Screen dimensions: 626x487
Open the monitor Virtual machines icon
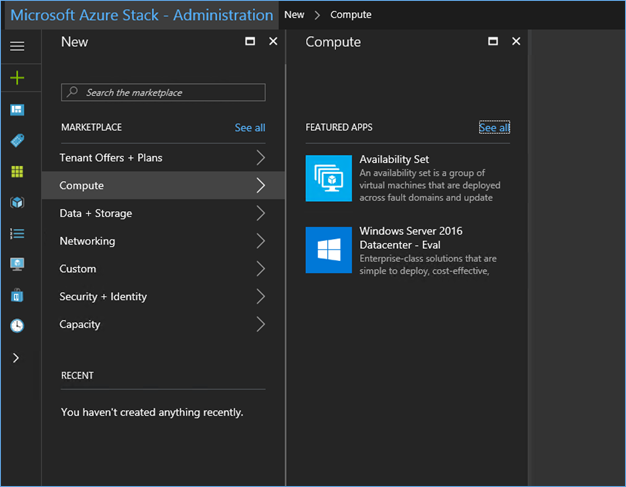tap(17, 264)
